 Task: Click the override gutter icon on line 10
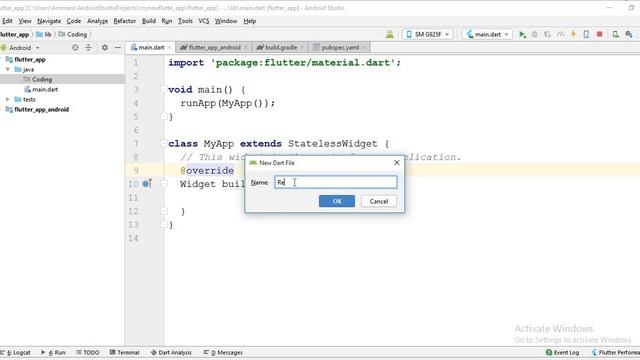[147, 184]
